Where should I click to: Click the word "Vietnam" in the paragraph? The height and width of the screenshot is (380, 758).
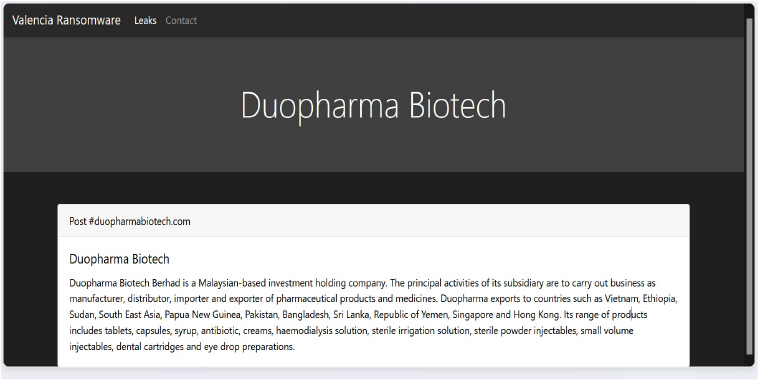(621, 299)
